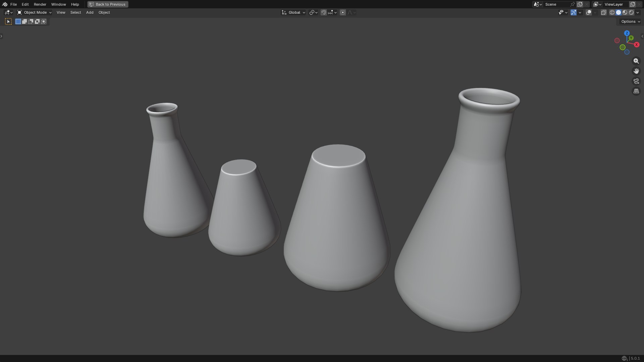Open the editor type dropdown
Image resolution: width=644 pixels, height=362 pixels.
pos(8,12)
